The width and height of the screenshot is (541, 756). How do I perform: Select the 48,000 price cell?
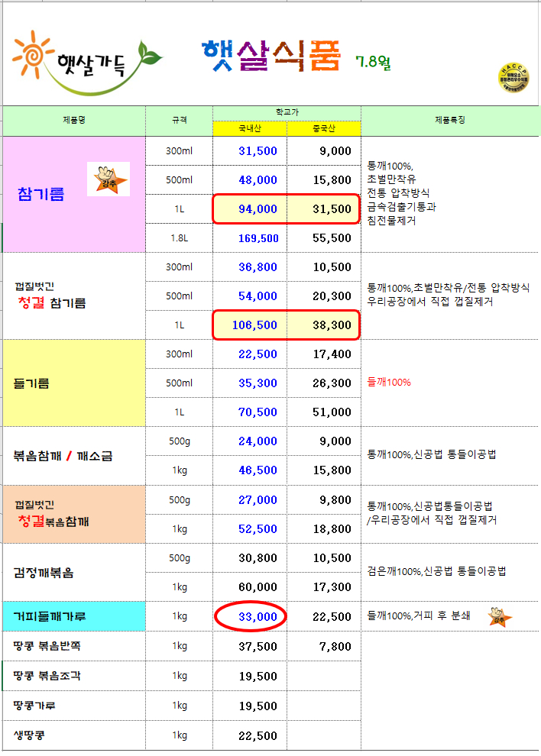pyautogui.click(x=250, y=180)
